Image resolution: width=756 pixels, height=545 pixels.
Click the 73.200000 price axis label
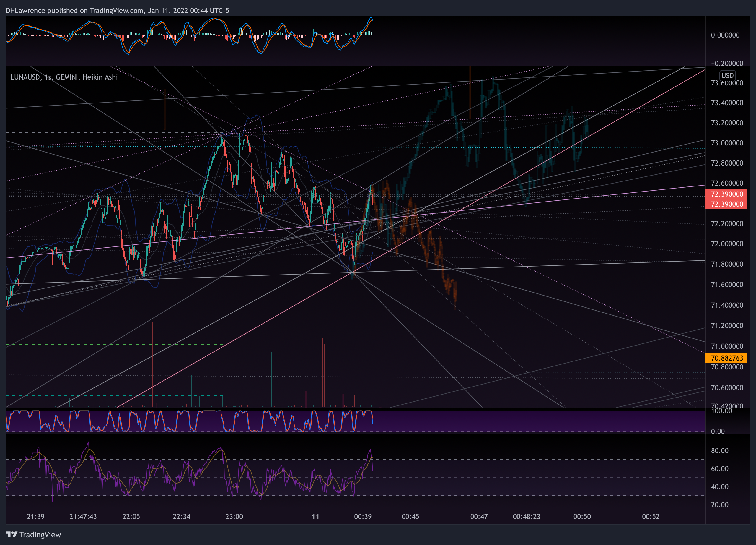click(x=727, y=123)
